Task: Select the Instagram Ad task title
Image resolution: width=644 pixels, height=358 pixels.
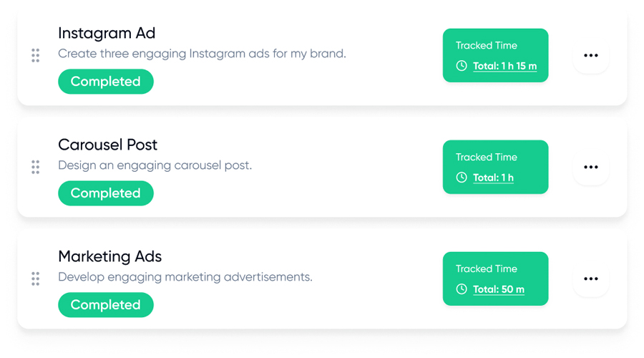Action: tap(107, 33)
